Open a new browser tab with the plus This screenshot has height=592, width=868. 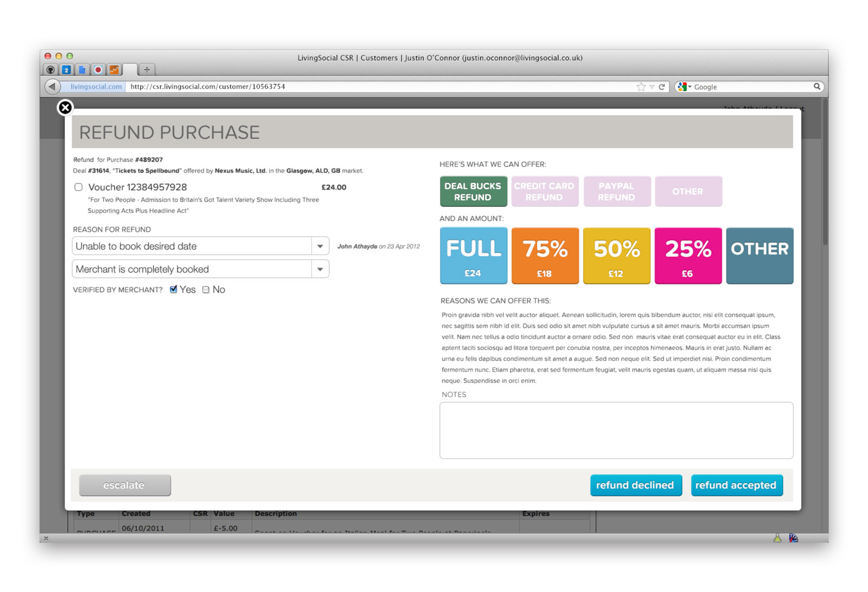tap(146, 69)
